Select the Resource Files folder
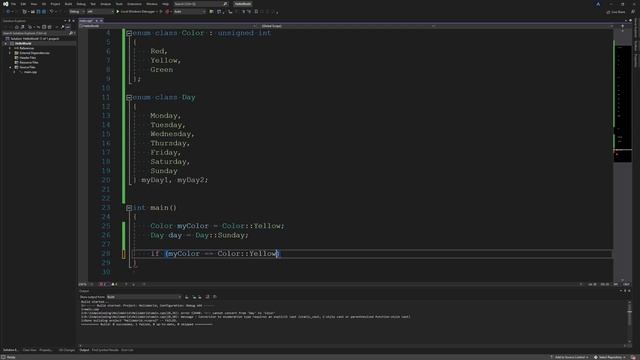The height and width of the screenshot is (360, 640). [x=29, y=62]
